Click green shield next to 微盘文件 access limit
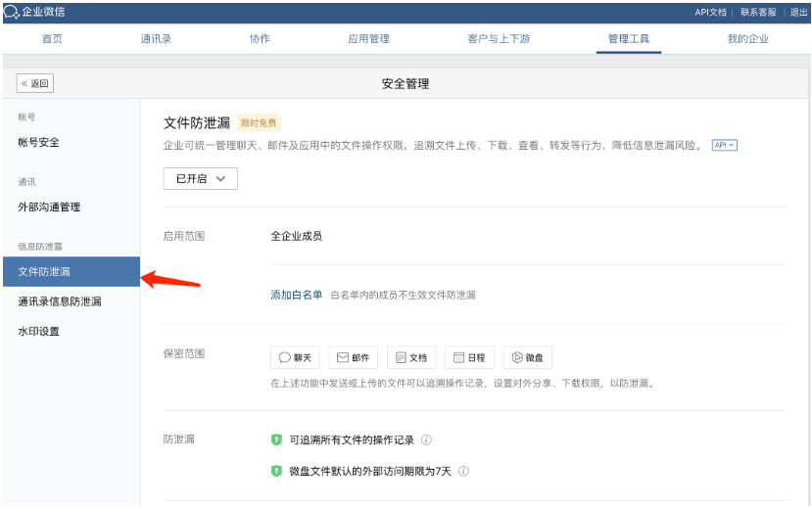The image size is (812, 507). point(276,472)
